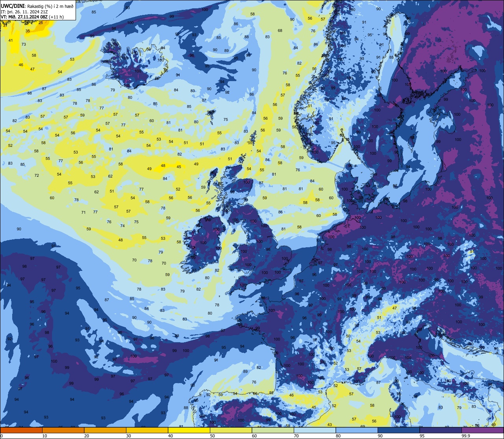Click the humidity value "71" on the map
504x439 pixels.
click(83, 213)
